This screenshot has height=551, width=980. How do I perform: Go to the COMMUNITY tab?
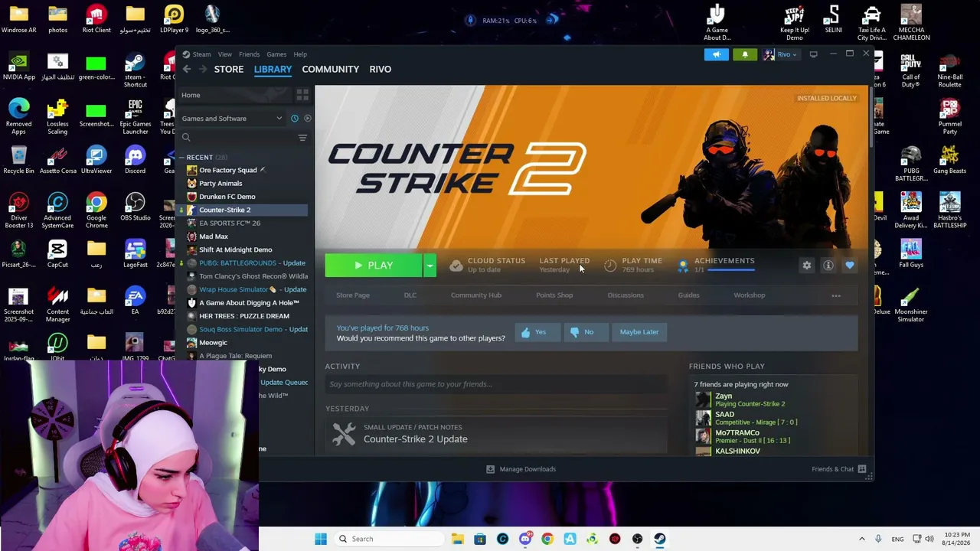pos(330,69)
